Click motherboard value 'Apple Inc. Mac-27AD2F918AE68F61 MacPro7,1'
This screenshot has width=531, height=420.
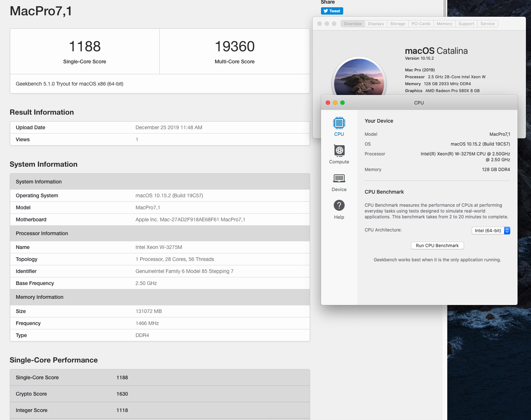(190, 219)
